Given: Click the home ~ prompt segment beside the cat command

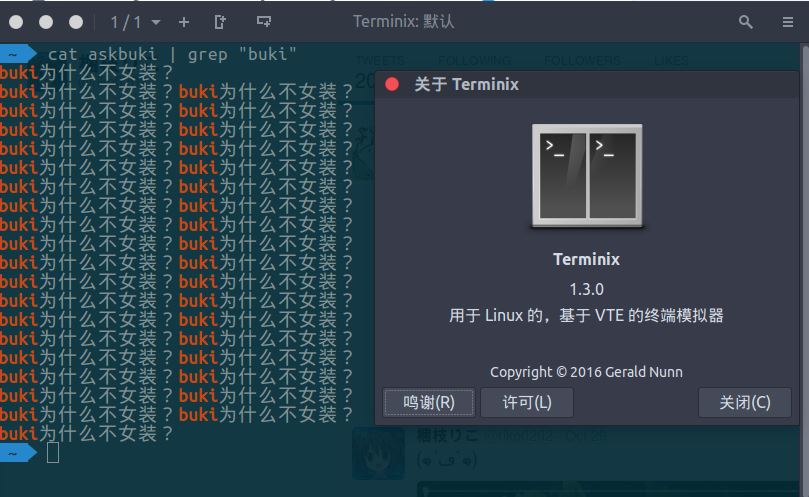Looking at the screenshot, I should tap(18, 54).
